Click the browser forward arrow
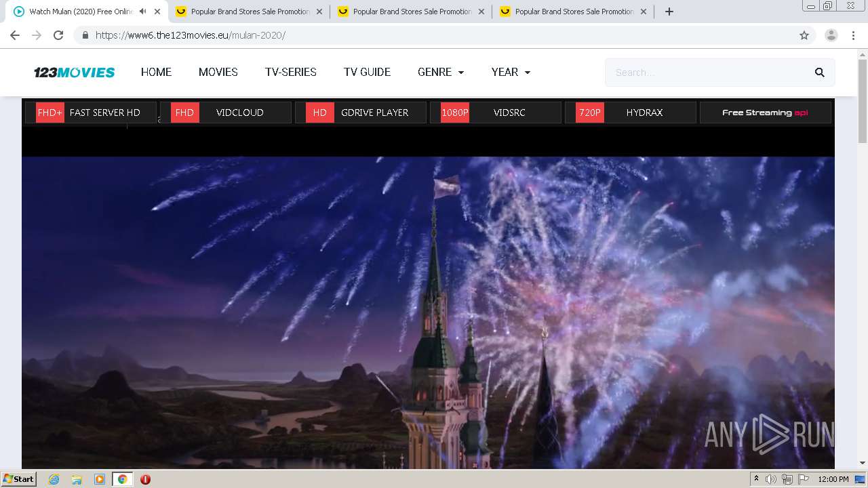The width and height of the screenshot is (868, 488). click(x=37, y=35)
